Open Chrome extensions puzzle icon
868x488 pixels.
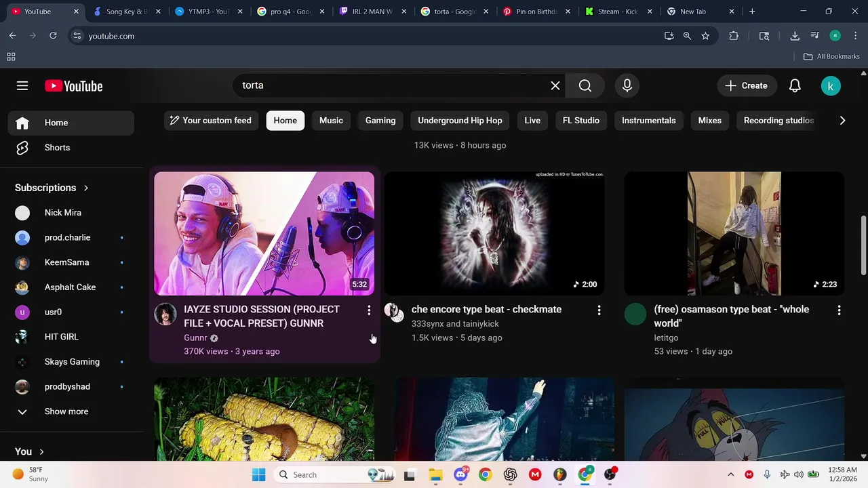tap(734, 36)
